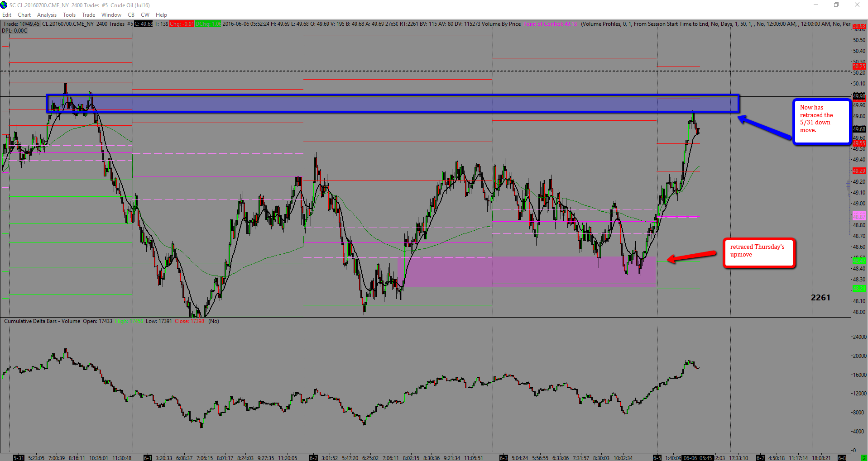
Task: Click the 'Open: 17433' delta value
Action: [x=97, y=321]
